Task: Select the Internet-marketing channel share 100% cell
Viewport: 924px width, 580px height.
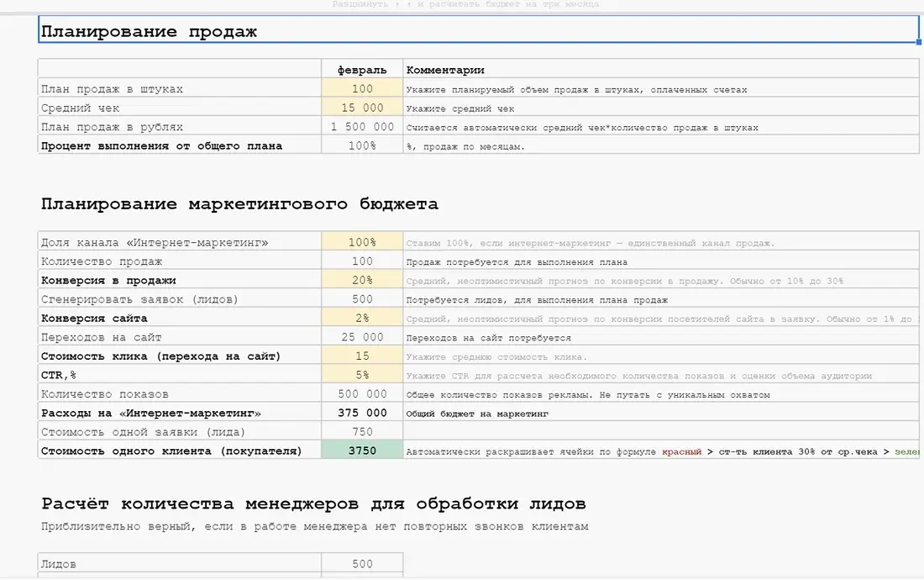Action: pos(362,242)
